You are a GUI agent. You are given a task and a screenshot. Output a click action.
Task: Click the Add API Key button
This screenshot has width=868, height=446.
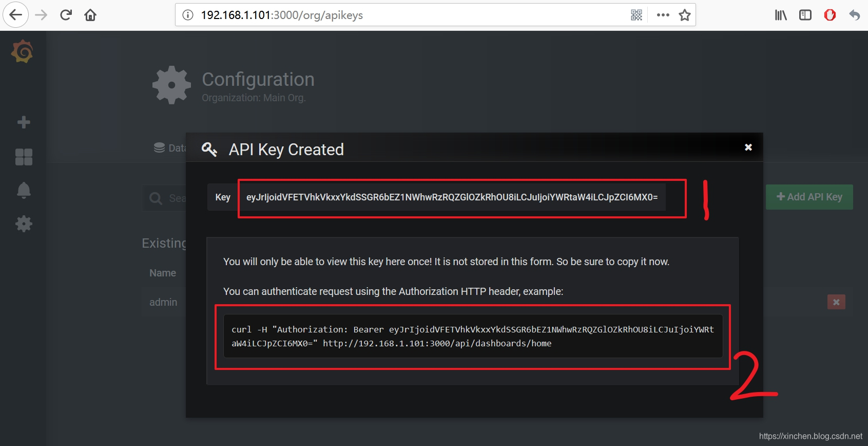[809, 197]
